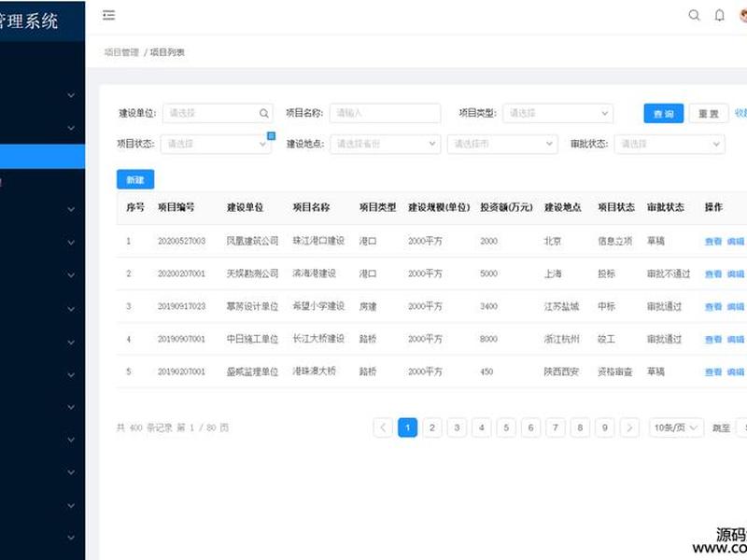Go to previous page arrow in pagination
Viewport: 747px width, 560px height.
(383, 427)
